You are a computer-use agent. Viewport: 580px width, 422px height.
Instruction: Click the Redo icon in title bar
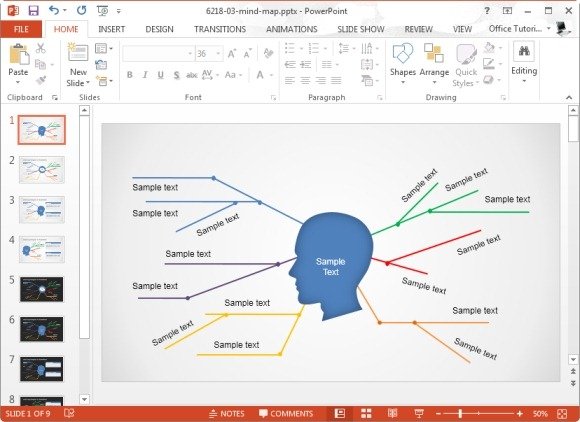81,11
